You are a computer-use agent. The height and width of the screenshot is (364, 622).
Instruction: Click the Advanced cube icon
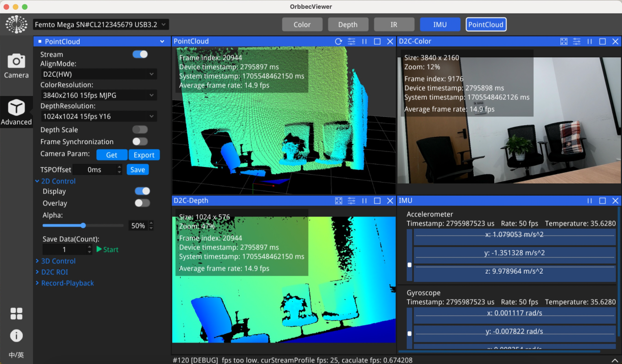[x=16, y=112]
